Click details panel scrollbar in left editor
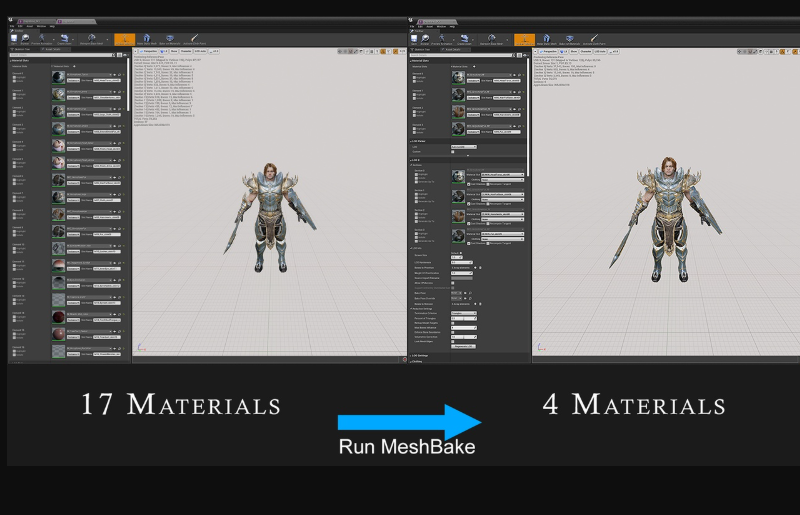The height and width of the screenshot is (515, 800). (128, 84)
